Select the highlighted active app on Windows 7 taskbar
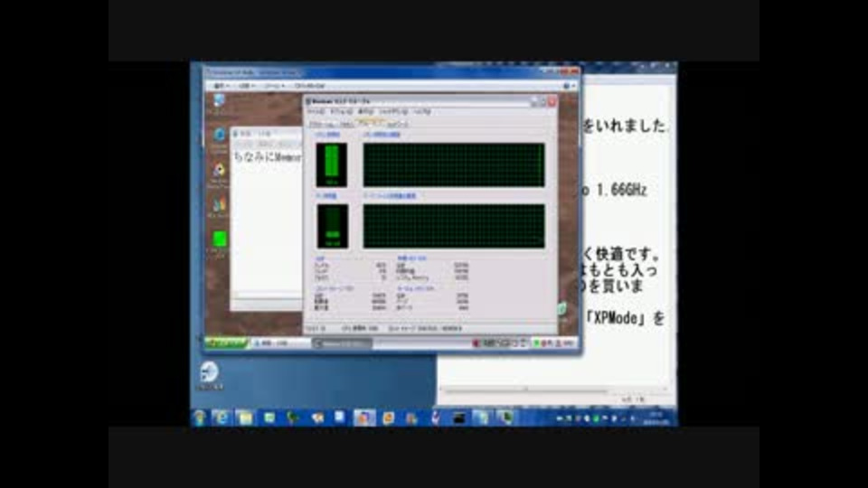This screenshot has width=868, height=488. tap(364, 418)
